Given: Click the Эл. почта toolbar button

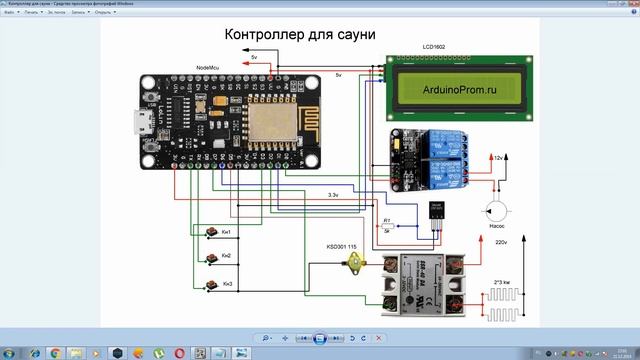Looking at the screenshot, I should [x=56, y=12].
